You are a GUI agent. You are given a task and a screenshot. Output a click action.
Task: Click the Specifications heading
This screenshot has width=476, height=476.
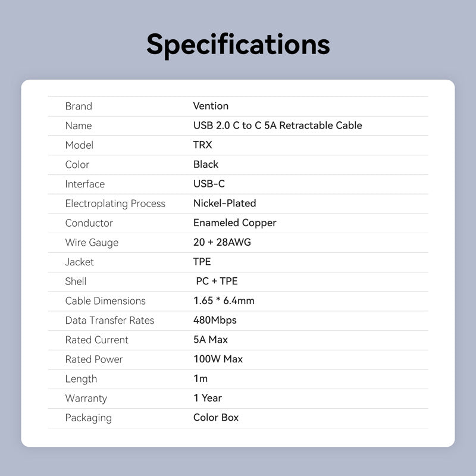[238, 44]
